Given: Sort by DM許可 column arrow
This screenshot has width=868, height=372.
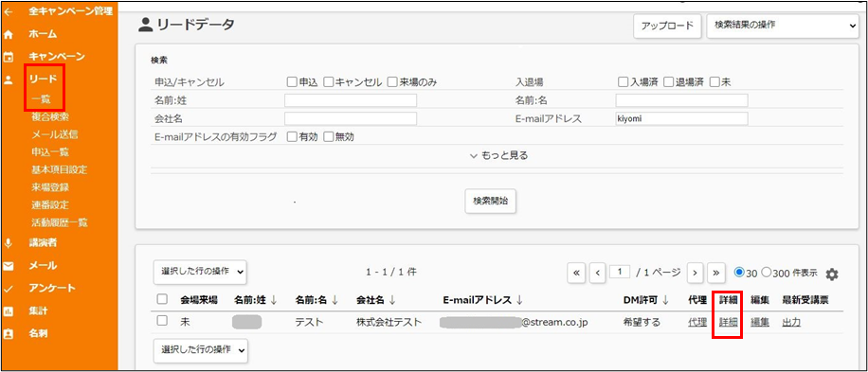Looking at the screenshot, I should [665, 300].
